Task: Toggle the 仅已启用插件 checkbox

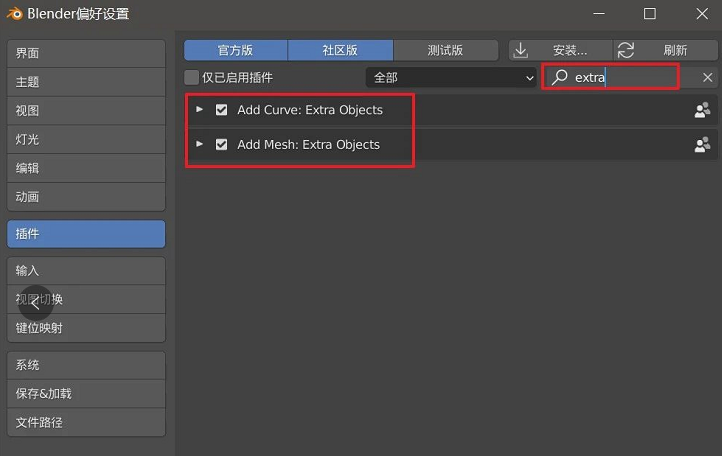Action: [191, 77]
